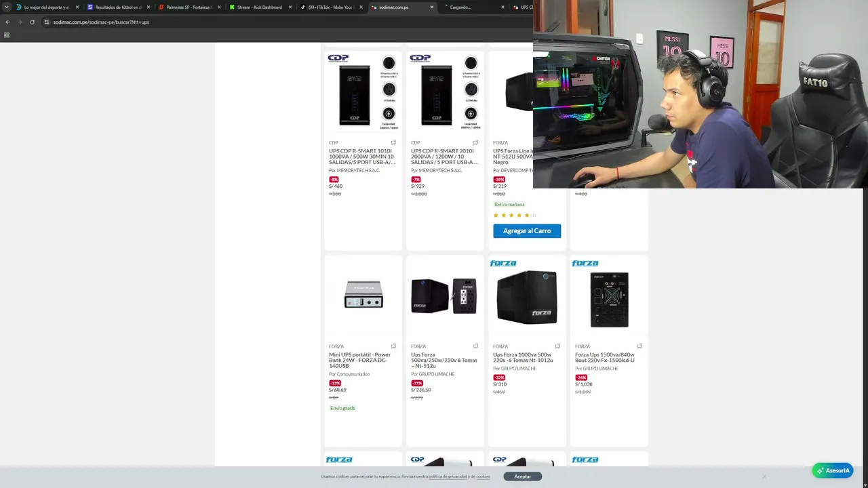Close the sodimac.com.pe tab
The image size is (868, 488).
[432, 7]
